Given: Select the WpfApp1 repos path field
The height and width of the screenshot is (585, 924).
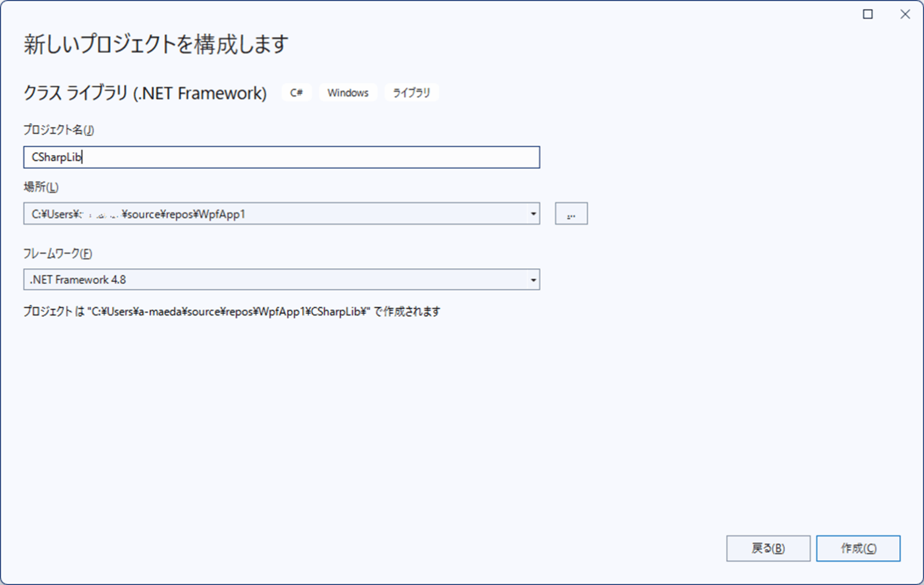Looking at the screenshot, I should 271,213.
